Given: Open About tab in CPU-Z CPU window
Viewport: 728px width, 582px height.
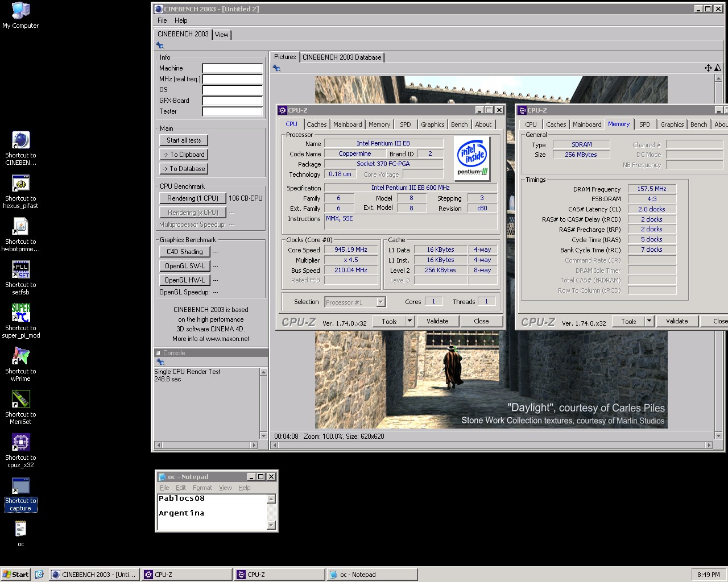Looking at the screenshot, I should [x=483, y=124].
